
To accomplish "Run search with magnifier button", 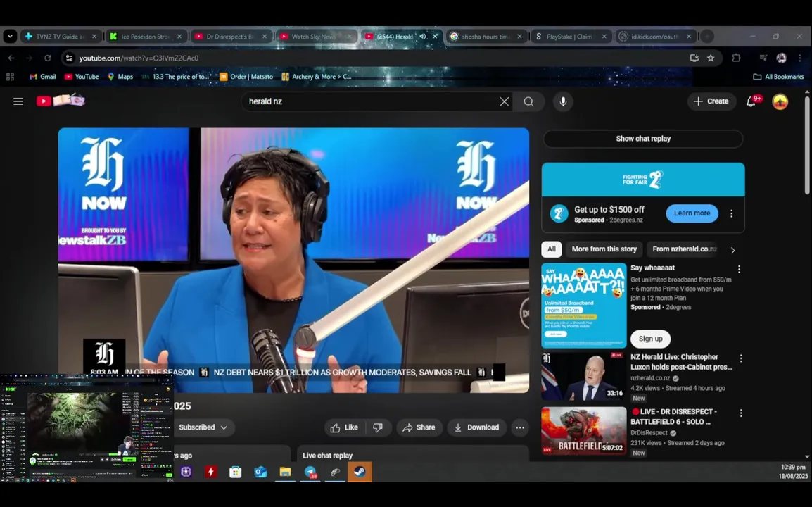I will (528, 101).
